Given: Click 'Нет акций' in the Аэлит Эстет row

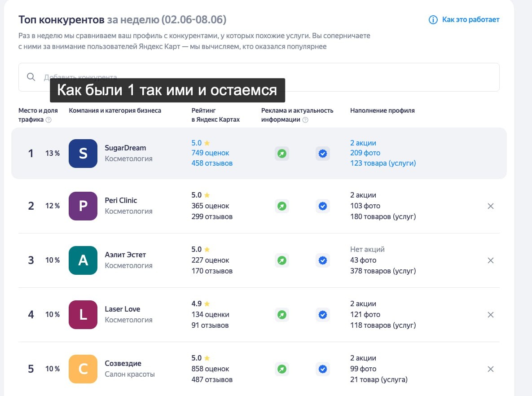Looking at the screenshot, I should coord(367,250).
